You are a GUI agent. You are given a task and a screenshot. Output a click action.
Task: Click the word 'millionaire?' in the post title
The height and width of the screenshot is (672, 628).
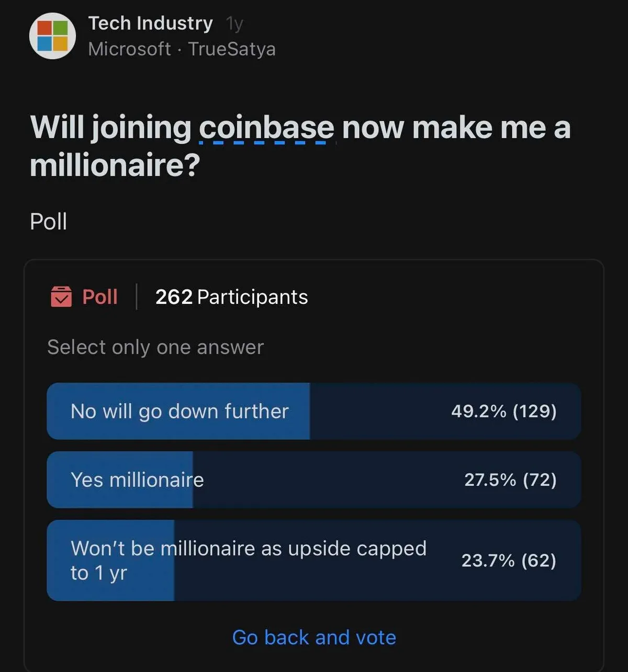[115, 166]
